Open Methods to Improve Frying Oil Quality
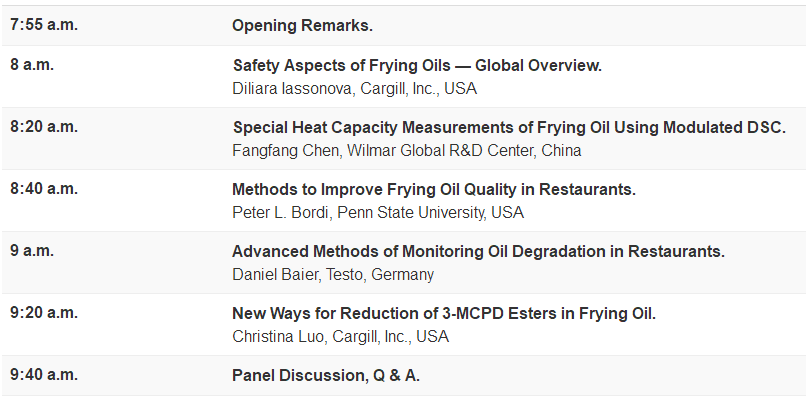 tap(434, 189)
